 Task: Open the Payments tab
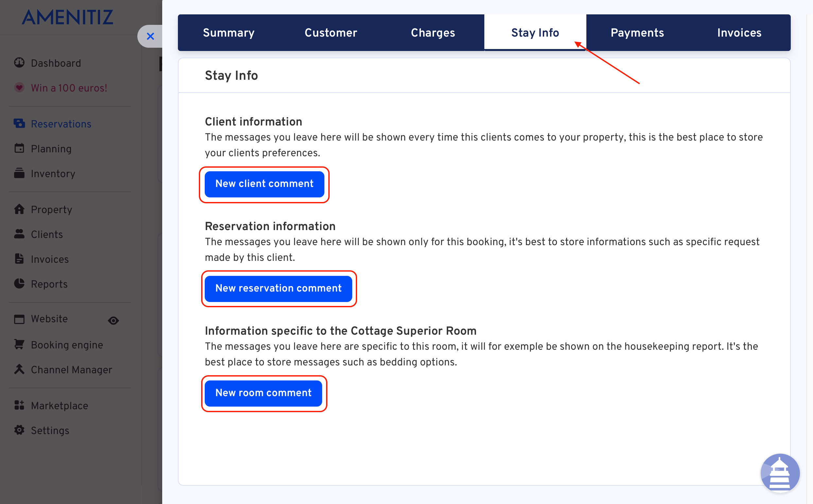click(x=637, y=33)
